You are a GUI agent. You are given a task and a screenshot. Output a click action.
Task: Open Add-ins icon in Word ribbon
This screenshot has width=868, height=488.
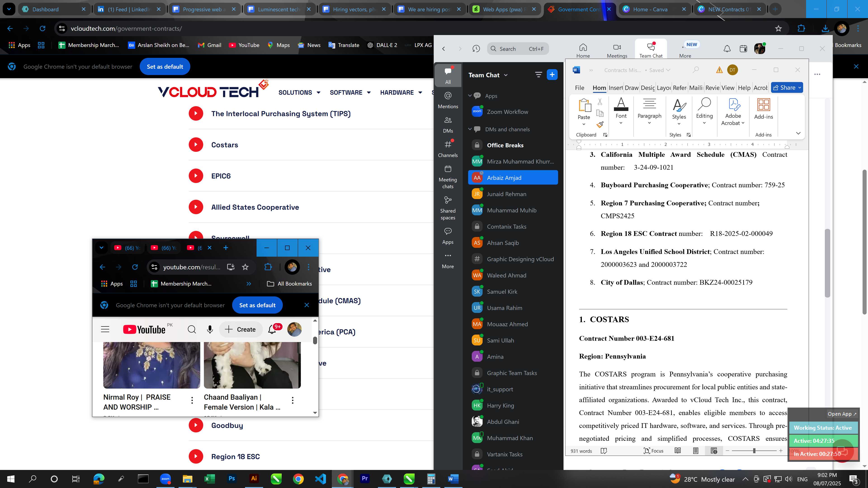click(763, 109)
